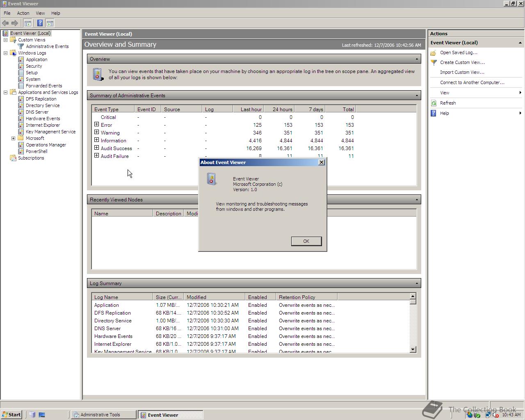The image size is (525, 420).
Task: Select Event Viewer (Local) root node icon
Action: (x=5, y=33)
